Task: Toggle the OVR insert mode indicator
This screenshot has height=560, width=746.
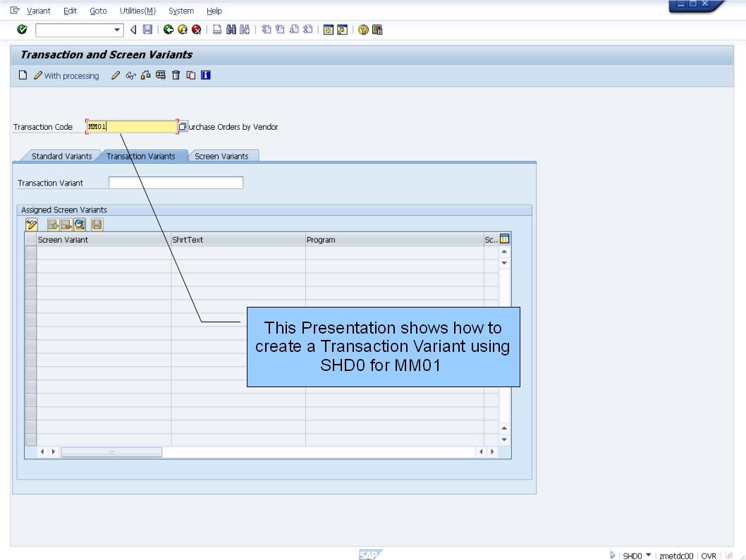Action: (x=709, y=556)
